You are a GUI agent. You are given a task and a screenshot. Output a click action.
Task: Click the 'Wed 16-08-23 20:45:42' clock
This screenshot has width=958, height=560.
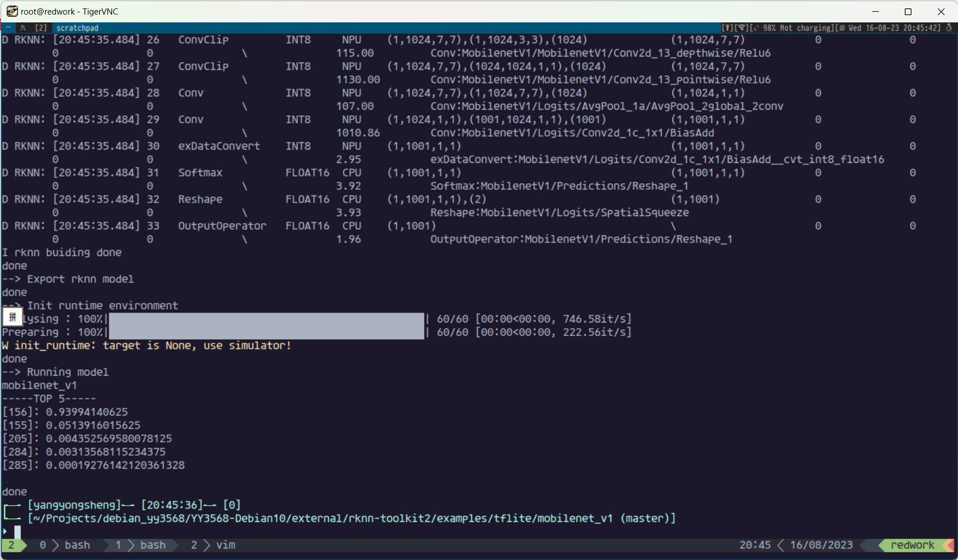point(894,27)
